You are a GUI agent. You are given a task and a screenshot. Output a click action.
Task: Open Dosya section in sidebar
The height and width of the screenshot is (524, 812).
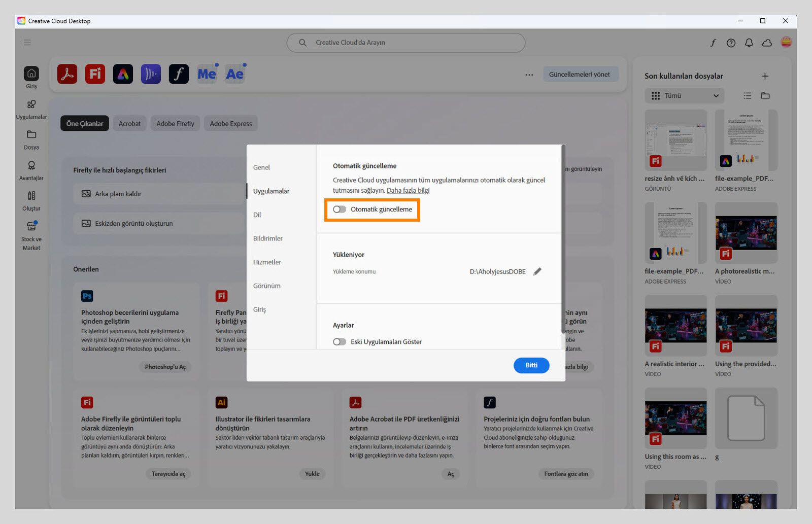click(x=31, y=139)
